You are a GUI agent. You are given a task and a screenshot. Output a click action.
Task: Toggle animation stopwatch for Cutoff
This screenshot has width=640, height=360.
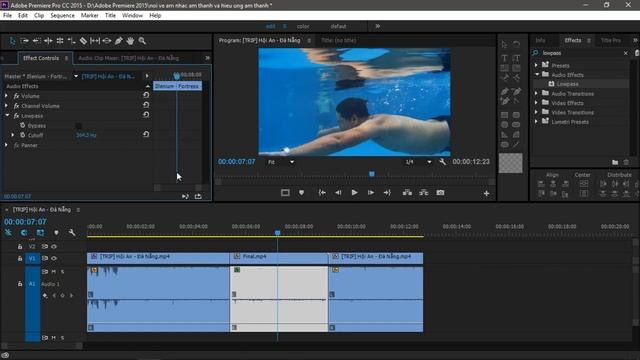click(23, 135)
